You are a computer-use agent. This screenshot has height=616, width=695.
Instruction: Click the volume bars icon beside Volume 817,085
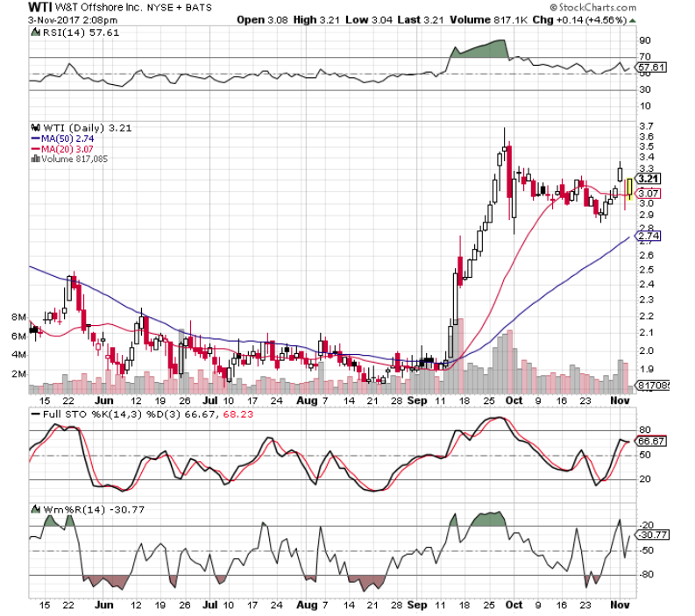click(34, 159)
